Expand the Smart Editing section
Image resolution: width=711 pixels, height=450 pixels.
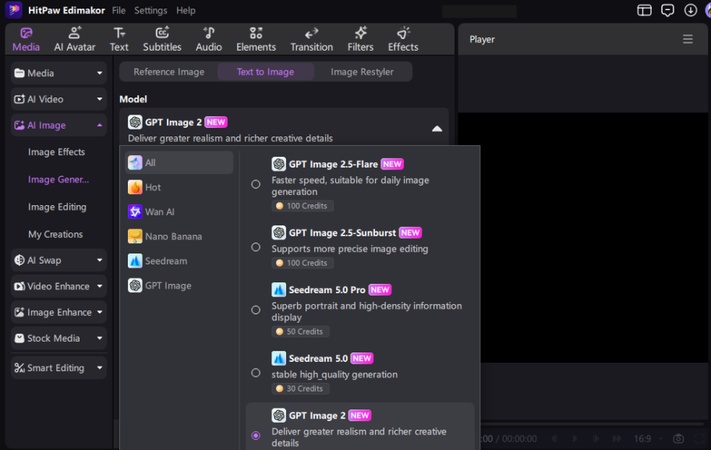[59, 367]
